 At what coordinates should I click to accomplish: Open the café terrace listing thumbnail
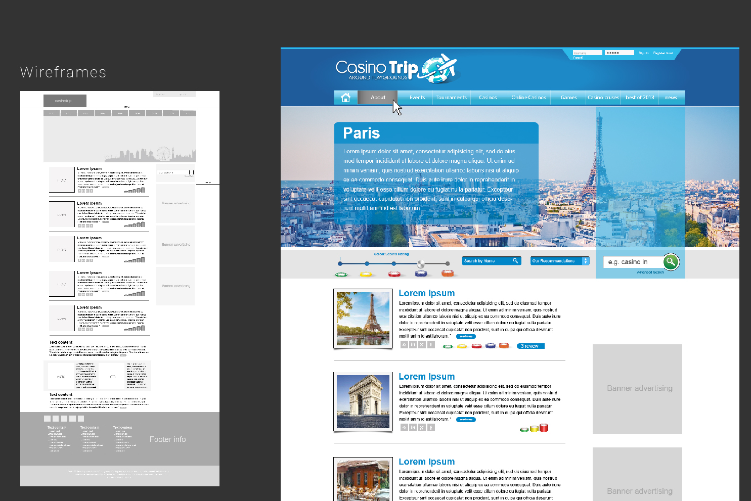[x=363, y=479]
